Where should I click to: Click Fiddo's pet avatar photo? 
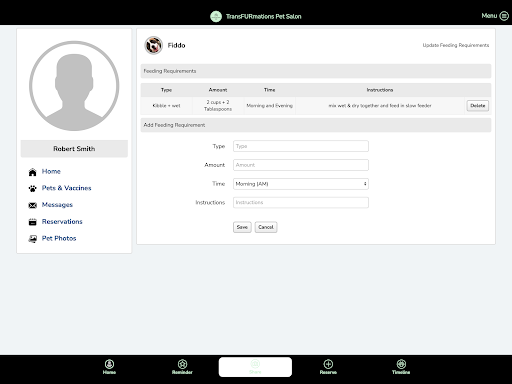[153, 45]
